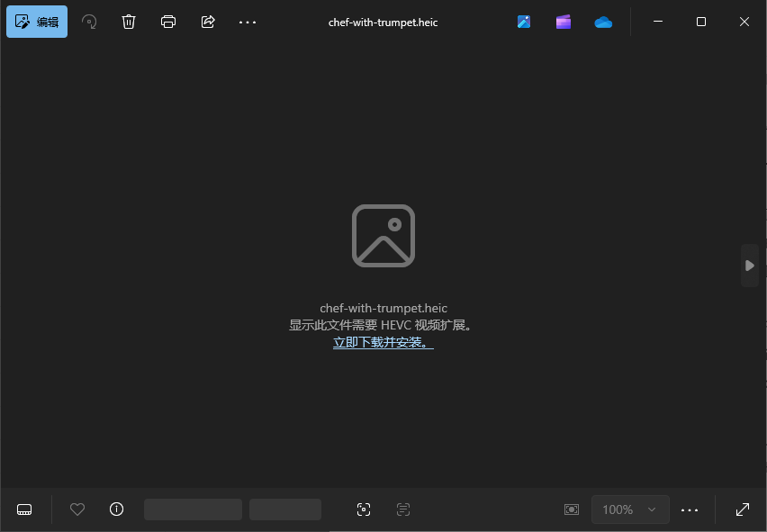This screenshot has height=532, width=767.
Task: Select the set as background option
Action: point(571,509)
